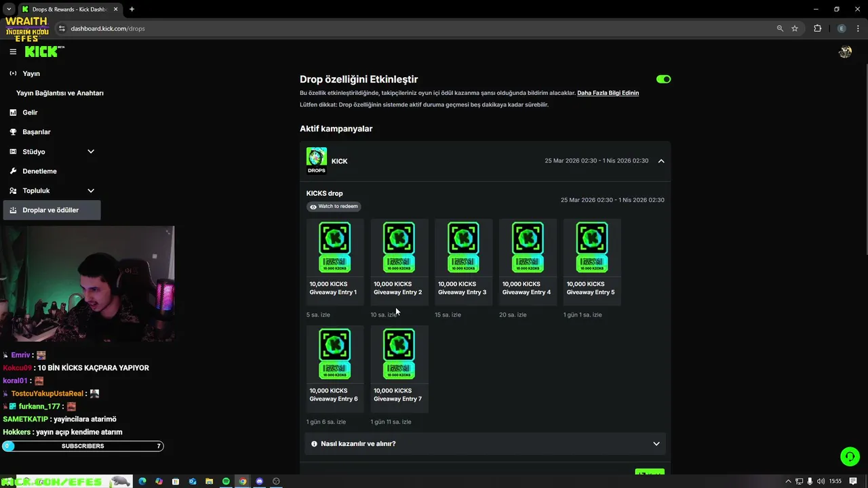Viewport: 868px width, 488px height.
Task: Click the taskbar clock showing 15:55
Action: click(x=835, y=481)
